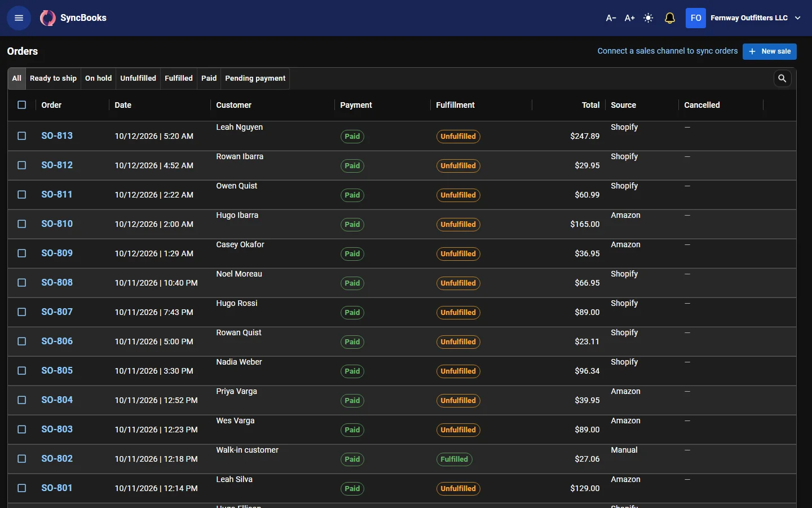Check the select-all orders checkbox
This screenshot has height=508, width=812.
pos(22,105)
